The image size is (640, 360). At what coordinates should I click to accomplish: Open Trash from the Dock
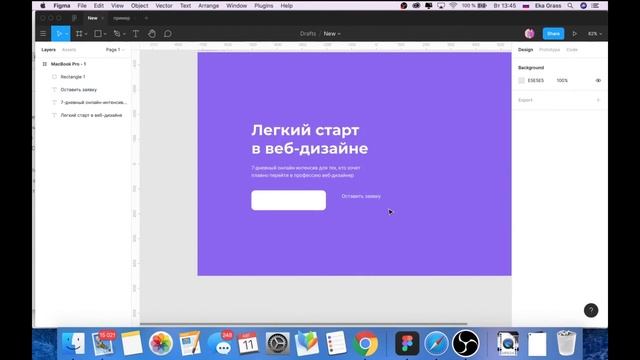coord(566,343)
